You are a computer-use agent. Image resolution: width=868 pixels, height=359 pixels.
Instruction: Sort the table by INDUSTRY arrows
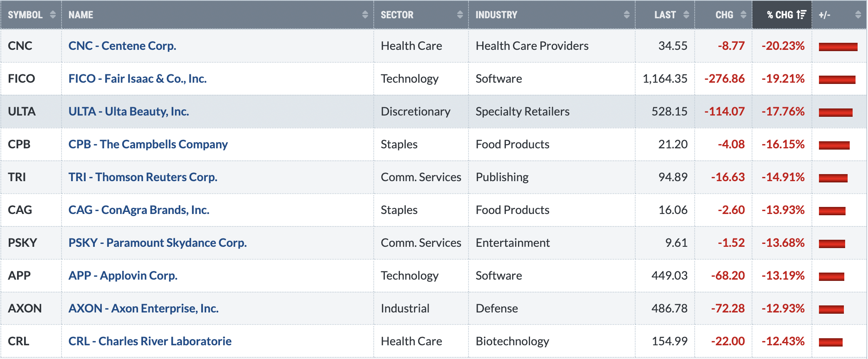tap(626, 15)
